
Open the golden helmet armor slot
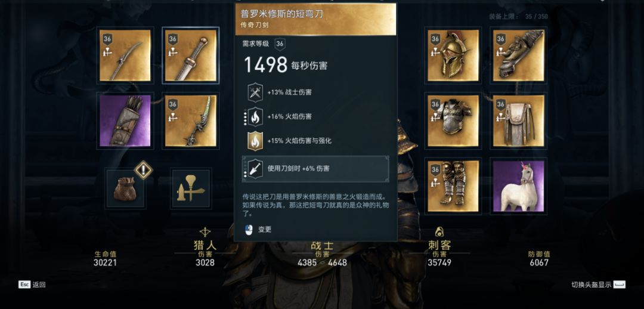pos(453,55)
